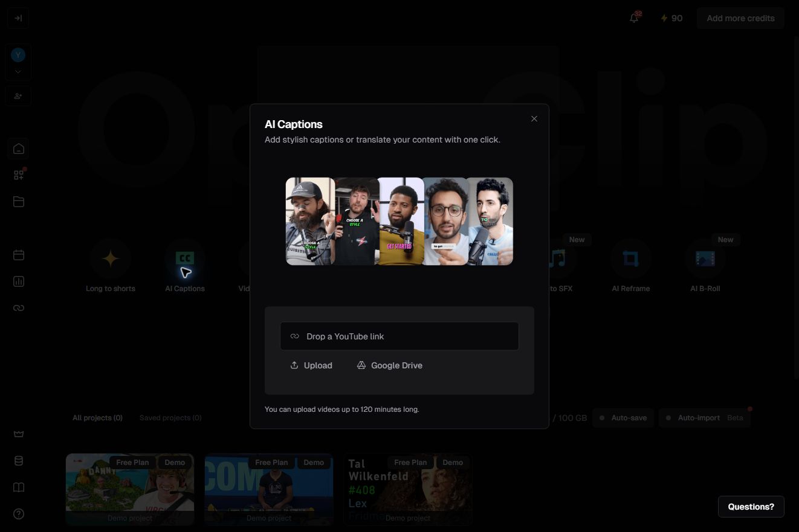The height and width of the screenshot is (532, 799).
Task: Choose Google Drive as the source
Action: (x=390, y=365)
